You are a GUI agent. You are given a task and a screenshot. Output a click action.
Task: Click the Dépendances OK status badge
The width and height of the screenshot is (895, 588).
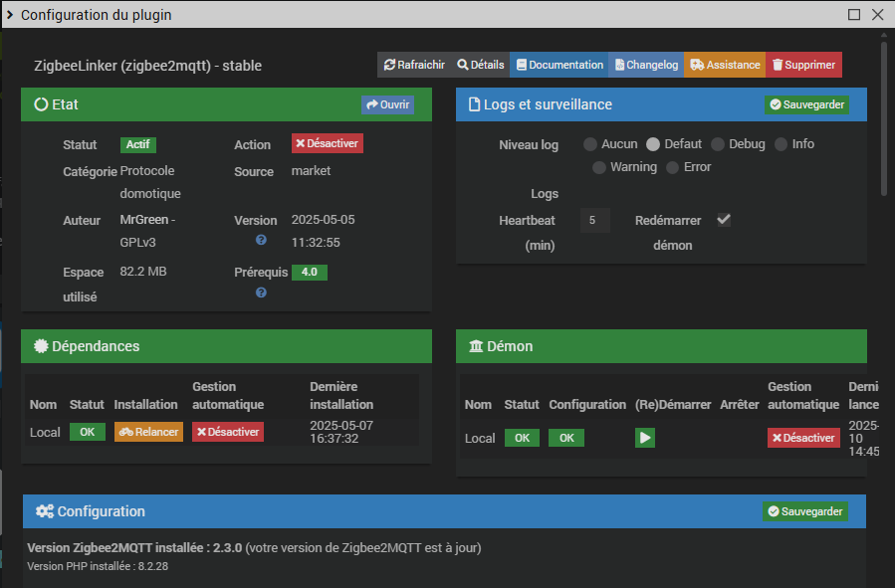(x=88, y=432)
